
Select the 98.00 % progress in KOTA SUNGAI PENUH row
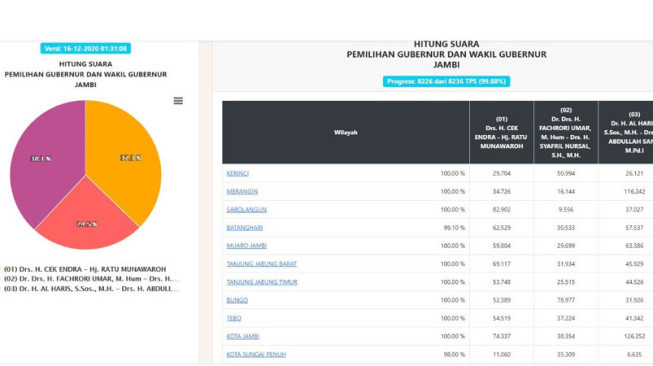(454, 354)
